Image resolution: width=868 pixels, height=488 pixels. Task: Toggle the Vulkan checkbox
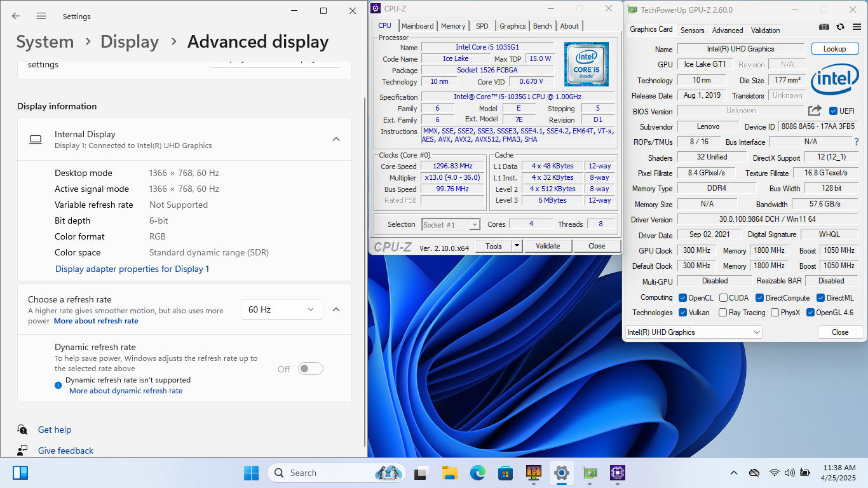click(682, 313)
